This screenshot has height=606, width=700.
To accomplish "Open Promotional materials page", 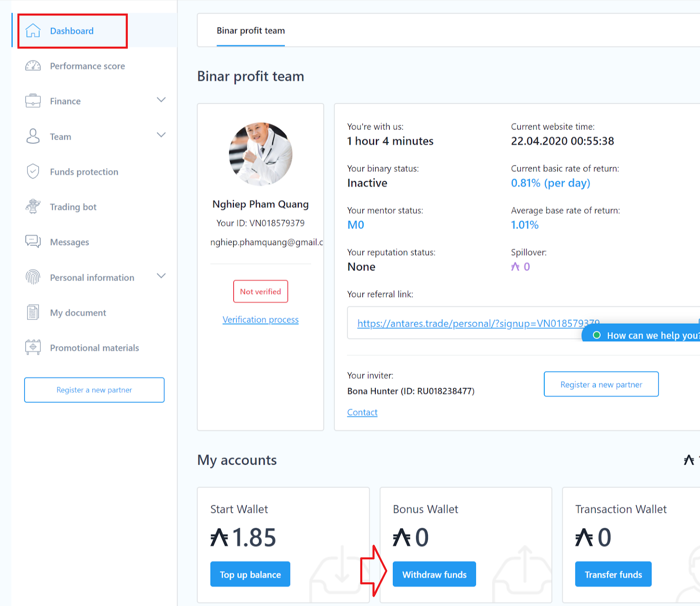I will (94, 348).
